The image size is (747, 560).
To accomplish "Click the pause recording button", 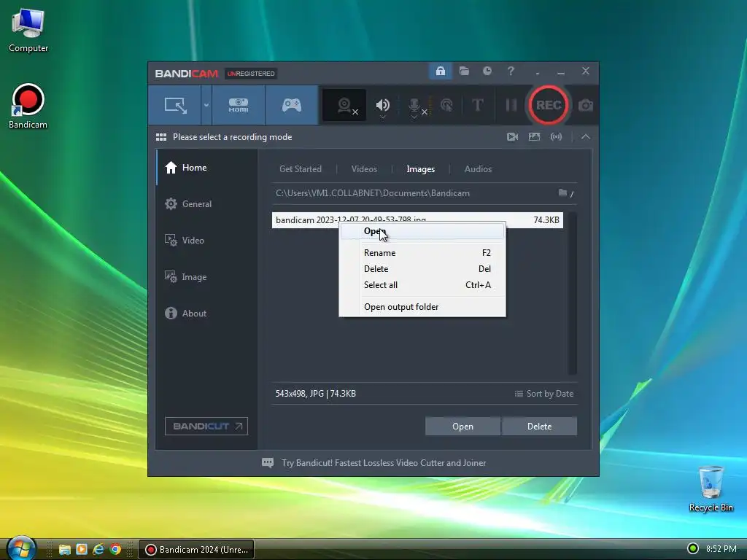I will point(511,105).
